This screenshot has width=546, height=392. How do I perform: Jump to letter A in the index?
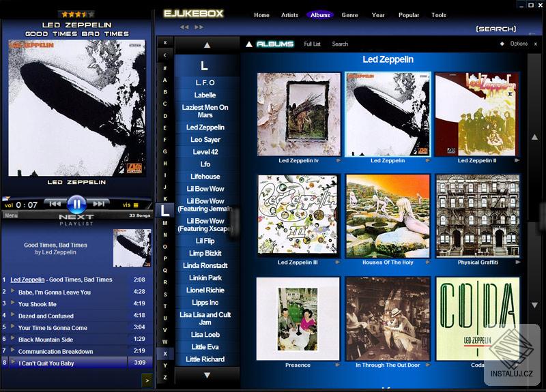coord(165,80)
